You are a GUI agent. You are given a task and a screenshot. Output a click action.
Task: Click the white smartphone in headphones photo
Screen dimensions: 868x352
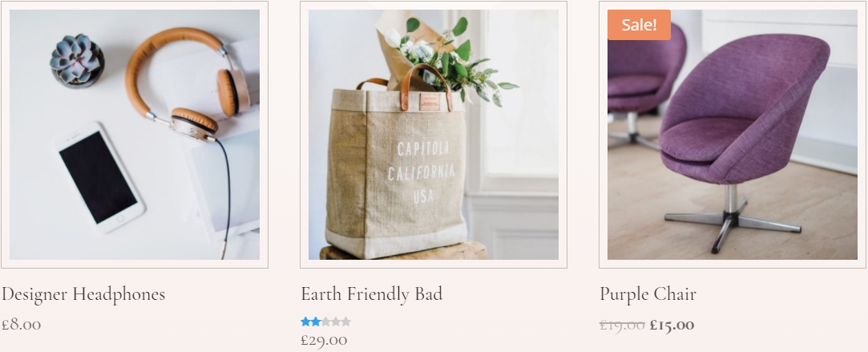coord(100,177)
